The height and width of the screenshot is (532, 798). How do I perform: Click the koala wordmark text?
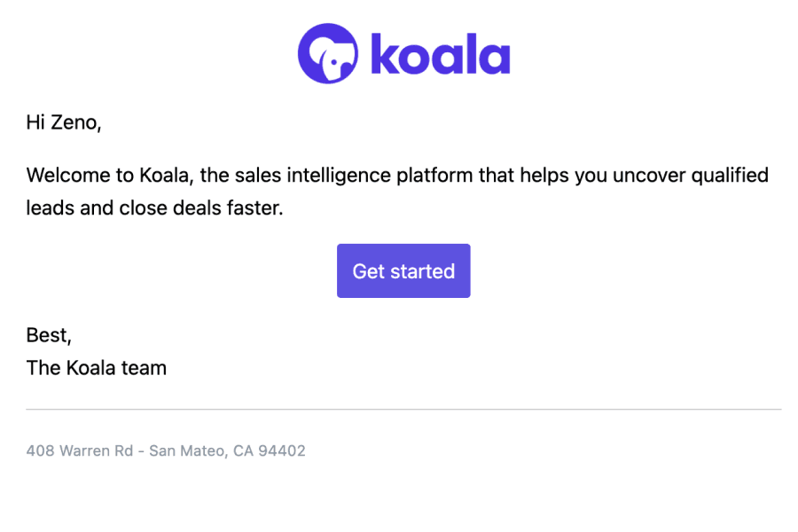click(x=441, y=53)
